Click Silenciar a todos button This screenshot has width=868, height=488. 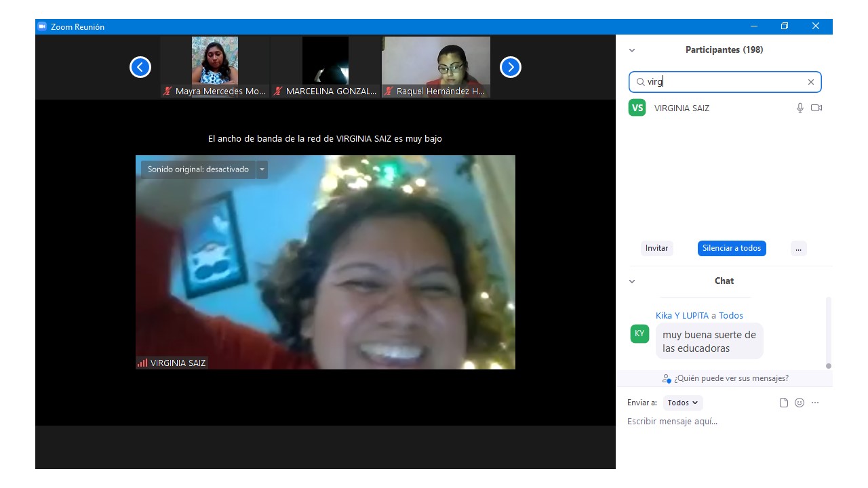point(732,248)
